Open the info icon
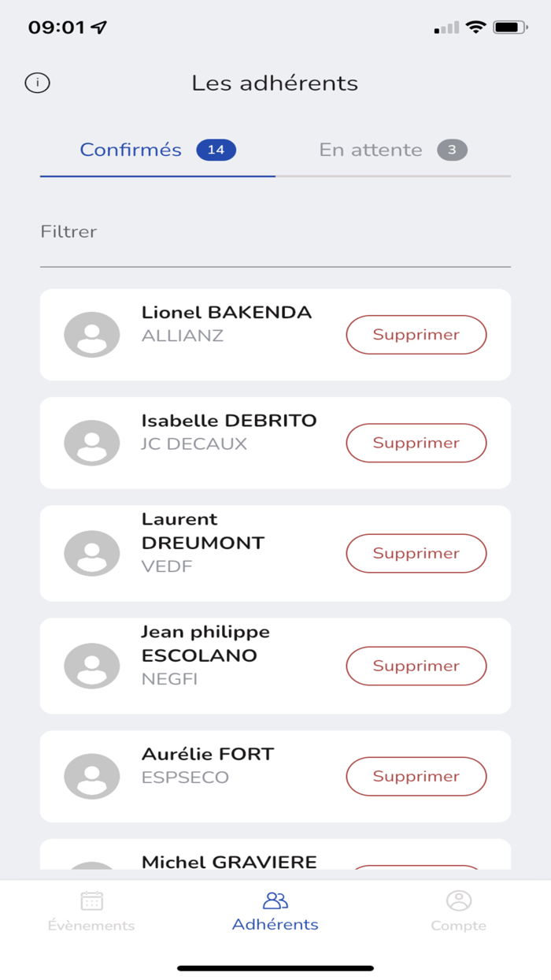The width and height of the screenshot is (551, 980). pyautogui.click(x=37, y=83)
